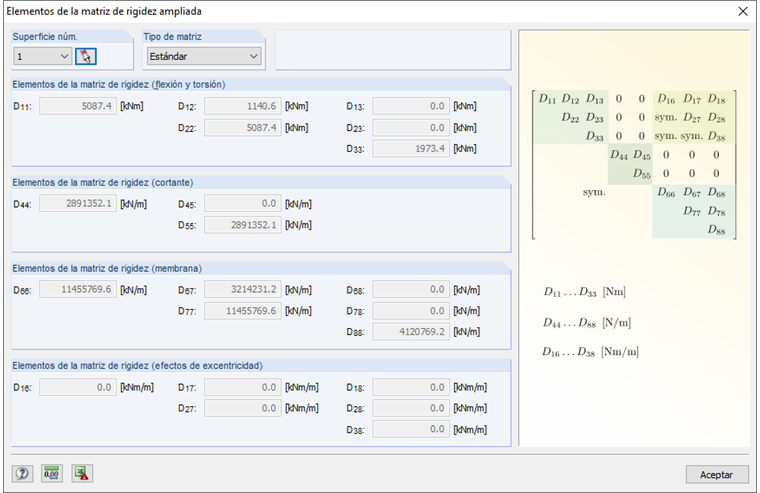Close the dialog with X button

[x=743, y=11]
